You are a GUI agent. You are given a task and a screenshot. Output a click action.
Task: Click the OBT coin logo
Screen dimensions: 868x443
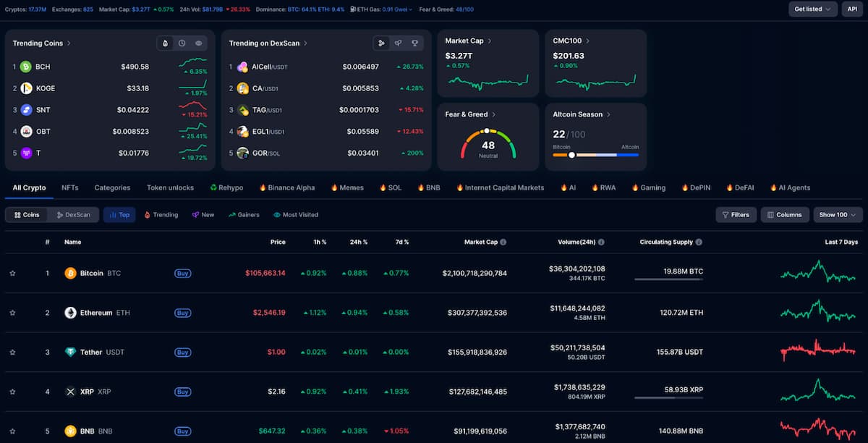click(x=26, y=132)
